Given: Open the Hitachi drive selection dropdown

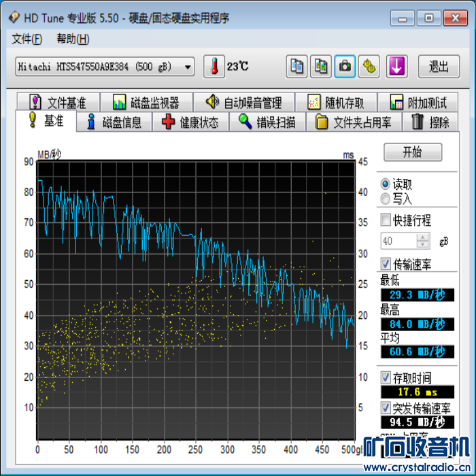Looking at the screenshot, I should (188, 67).
